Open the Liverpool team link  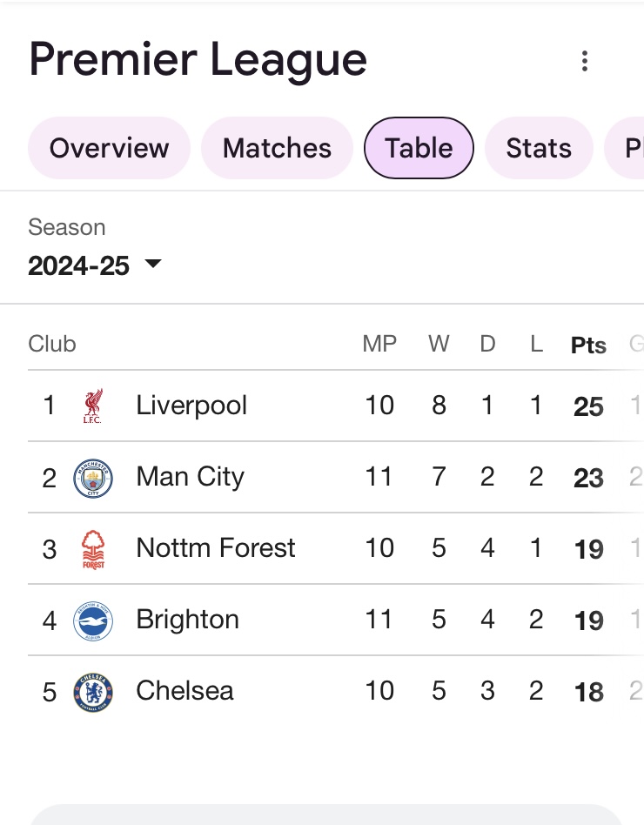coord(191,406)
